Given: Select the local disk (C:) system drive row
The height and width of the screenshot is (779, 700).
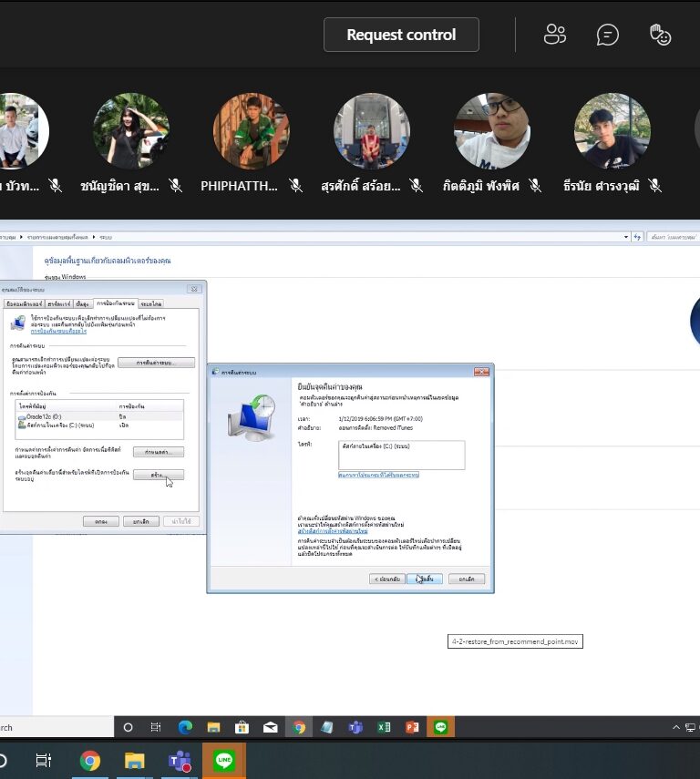Looking at the screenshot, I should coord(99,425).
